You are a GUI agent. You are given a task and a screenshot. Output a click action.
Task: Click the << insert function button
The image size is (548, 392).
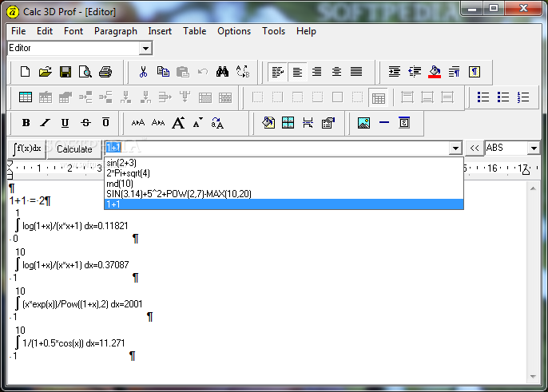(475, 148)
